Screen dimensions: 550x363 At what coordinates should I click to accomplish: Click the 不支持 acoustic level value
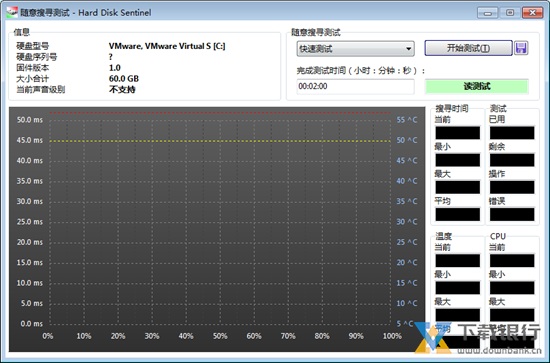122,89
